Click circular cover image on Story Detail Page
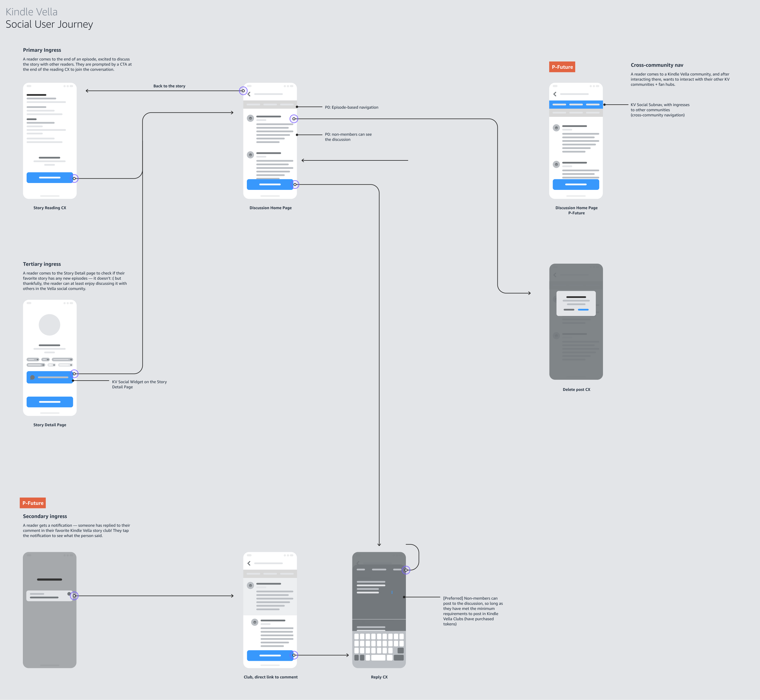Viewport: 760px width, 700px height. [50, 325]
